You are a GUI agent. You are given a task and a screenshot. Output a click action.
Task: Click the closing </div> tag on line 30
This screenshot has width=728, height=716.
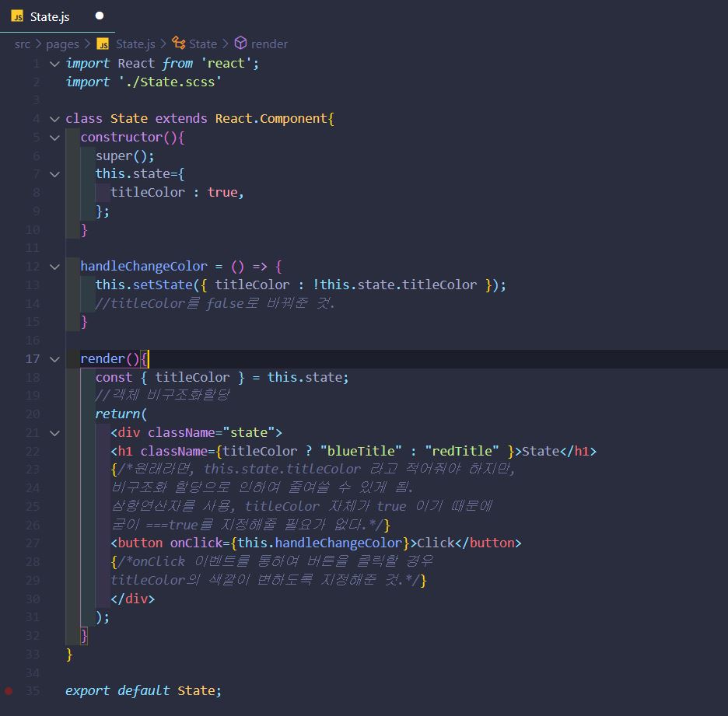click(133, 599)
